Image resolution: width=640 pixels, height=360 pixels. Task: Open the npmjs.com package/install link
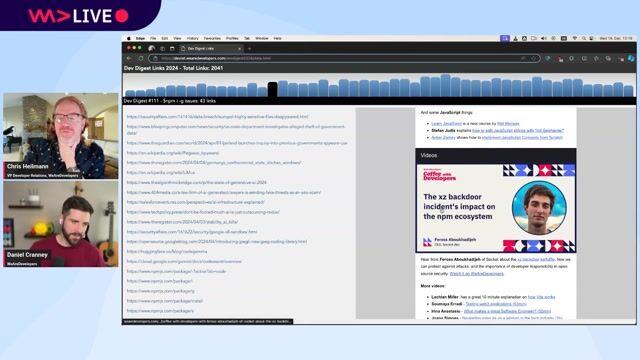164,301
